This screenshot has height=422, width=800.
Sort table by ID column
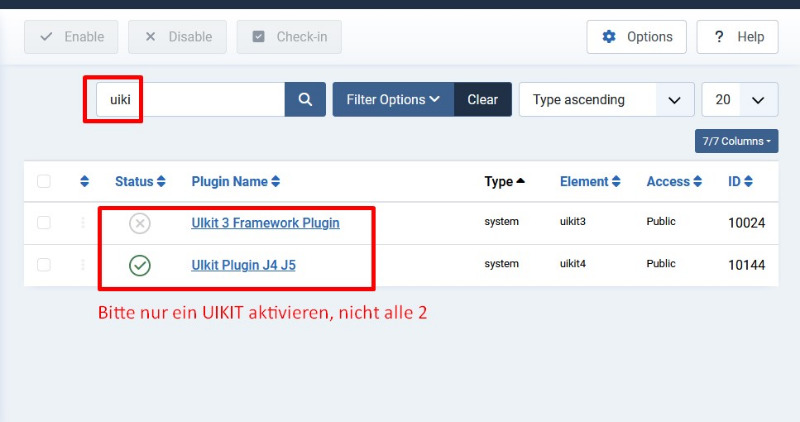(x=740, y=181)
